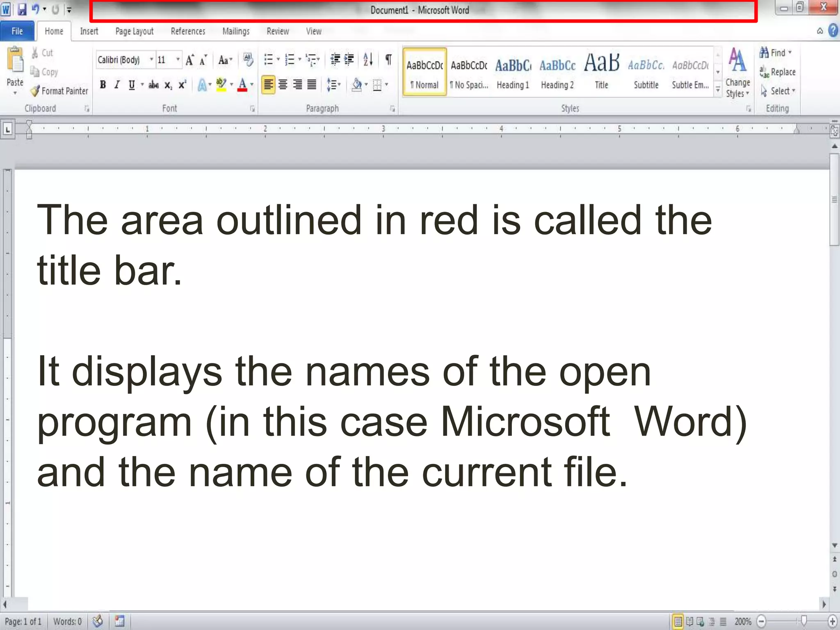840x630 pixels.
Task: Click the zoom out minus button
Action: 761,621
